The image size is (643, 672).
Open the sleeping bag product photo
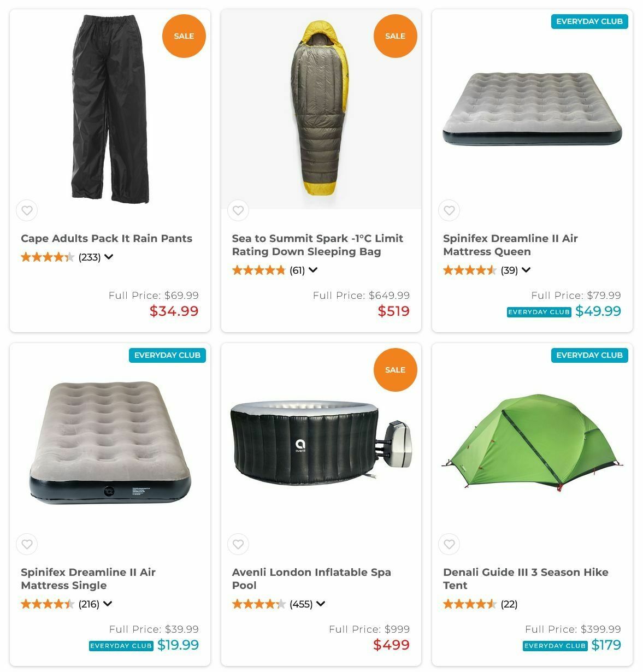click(x=321, y=109)
